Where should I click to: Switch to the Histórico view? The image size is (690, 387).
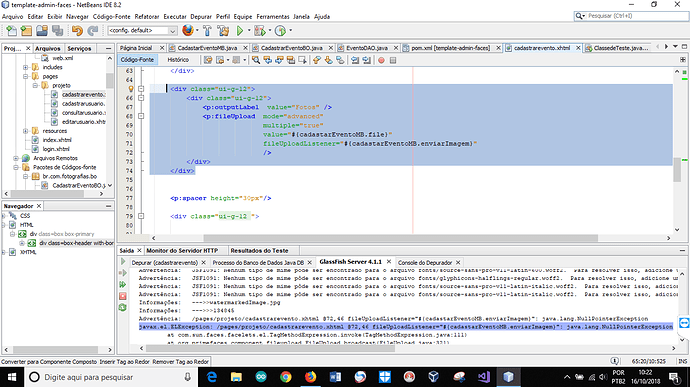178,60
